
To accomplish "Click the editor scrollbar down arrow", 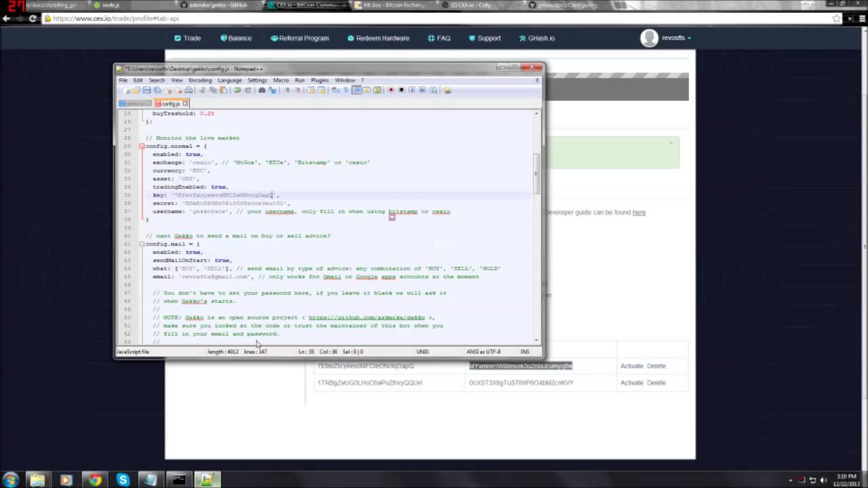I will [537, 340].
